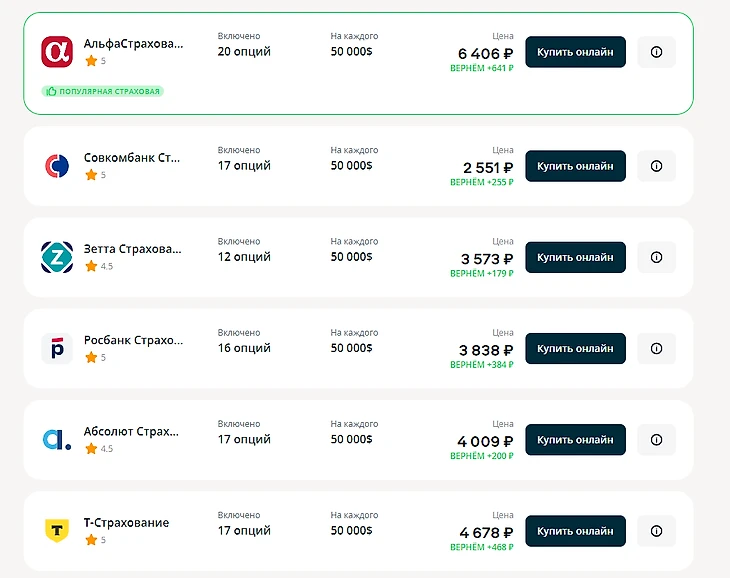The width and height of the screenshot is (730, 578).
Task: Open the Т-Страхование company name link
Action: point(126,523)
